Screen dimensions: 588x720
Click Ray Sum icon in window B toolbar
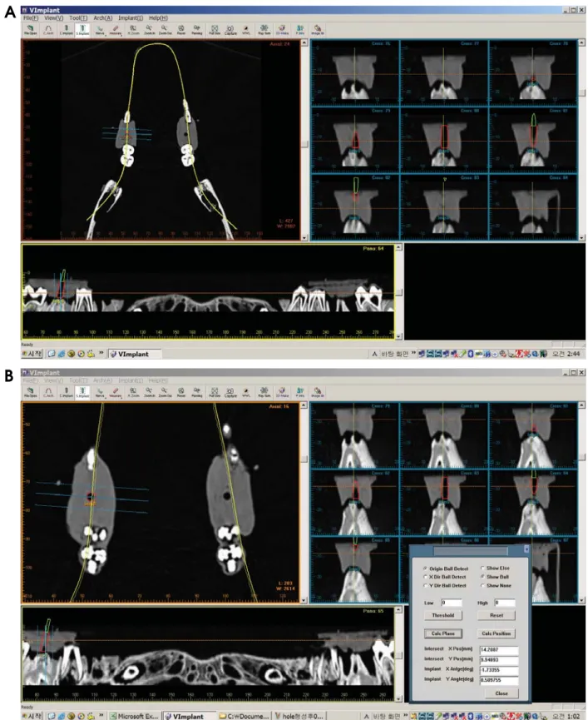(x=264, y=393)
